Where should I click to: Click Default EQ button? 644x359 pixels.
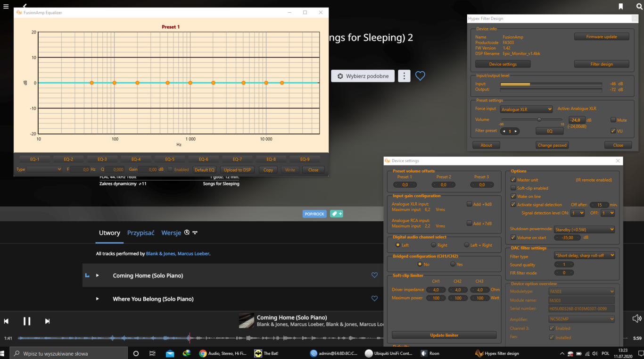point(204,170)
